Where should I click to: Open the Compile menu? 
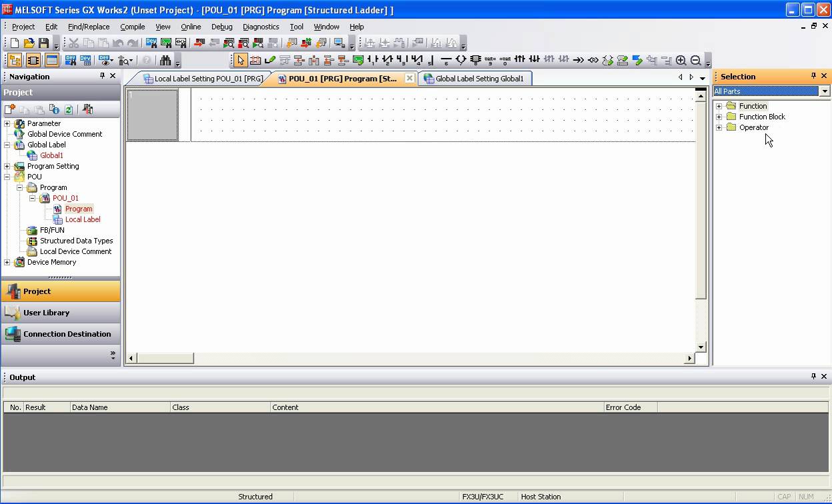(133, 27)
